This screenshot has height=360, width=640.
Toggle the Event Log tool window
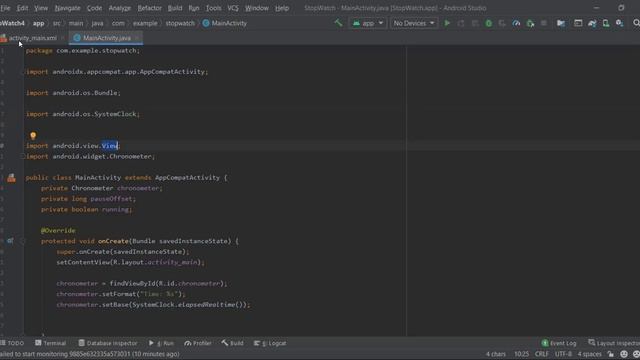tap(559, 343)
